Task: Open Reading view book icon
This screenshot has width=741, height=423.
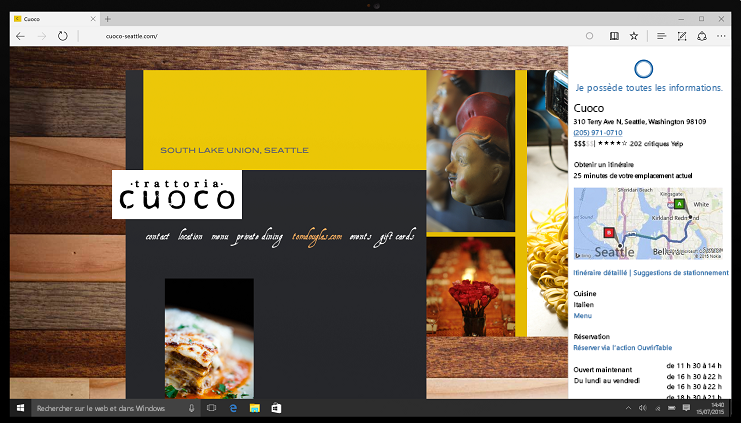Action: pyautogui.click(x=614, y=36)
